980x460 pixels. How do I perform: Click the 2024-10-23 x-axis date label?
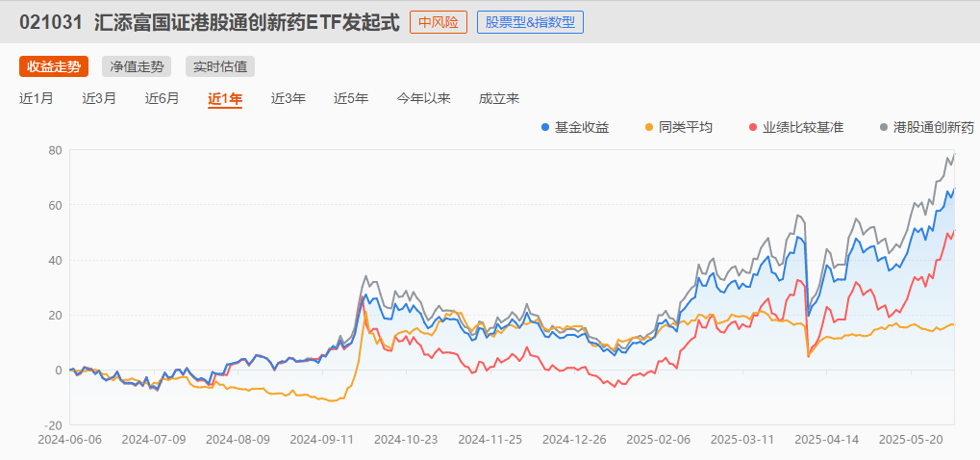coord(406,440)
